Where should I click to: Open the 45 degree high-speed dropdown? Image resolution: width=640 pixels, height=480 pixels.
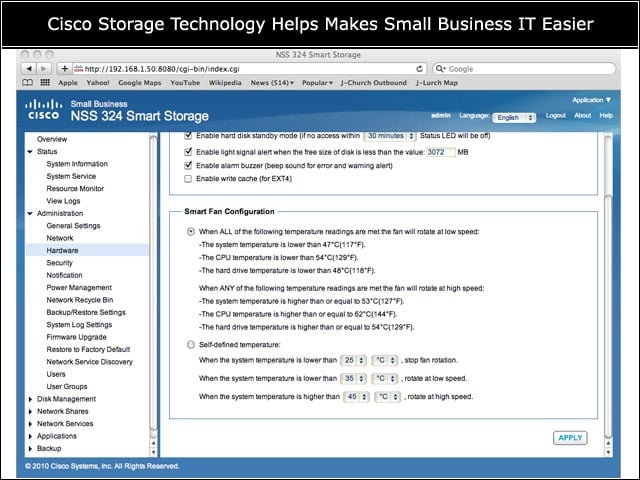click(357, 397)
